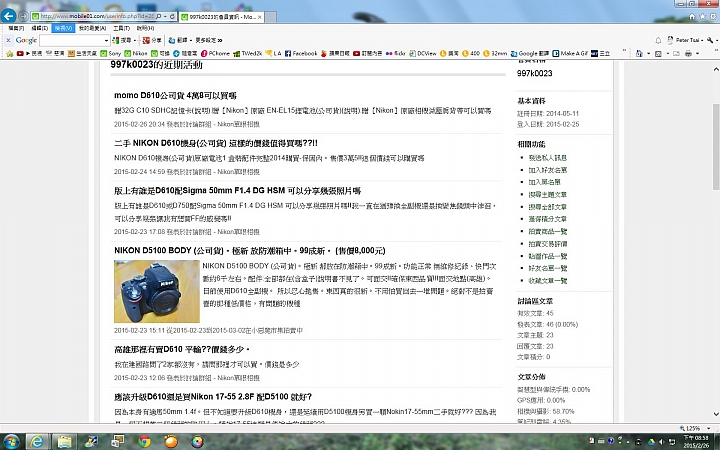Open the Windows Start button
Viewport: 720px width, 450px height.
[10, 441]
